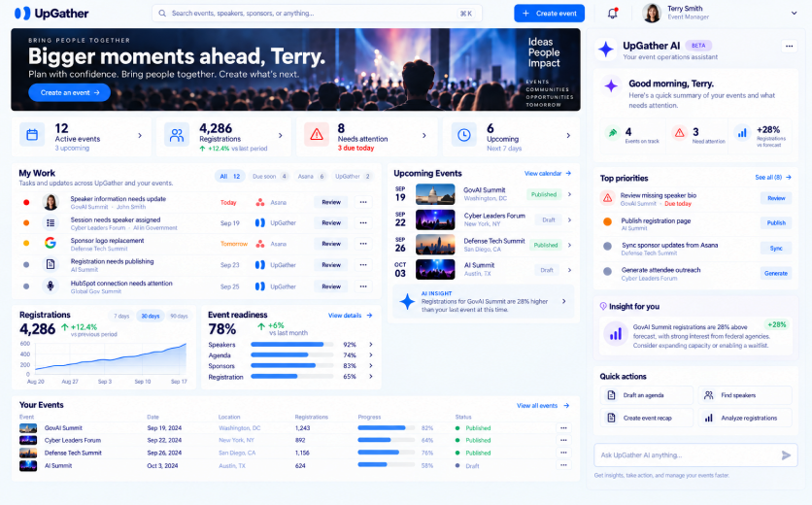Viewport: 812px width, 505px height.
Task: Click the Speakers 92% progress bar
Action: 292,345
